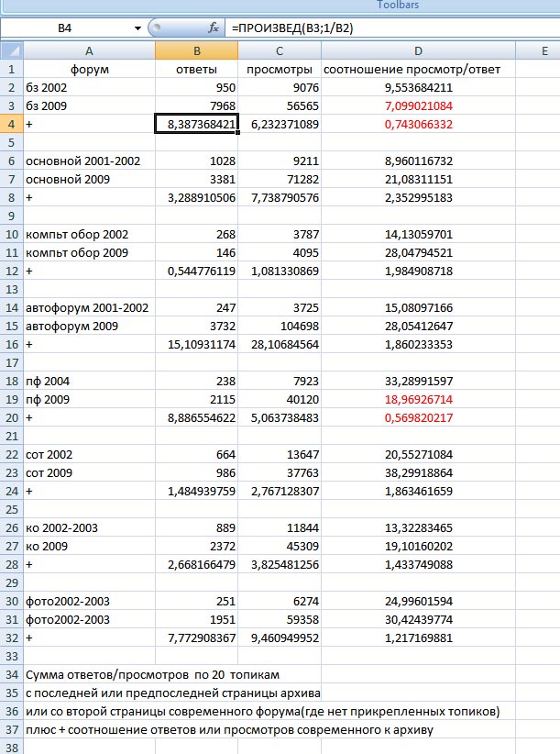Click the Select All corner triangle

pos(11,50)
